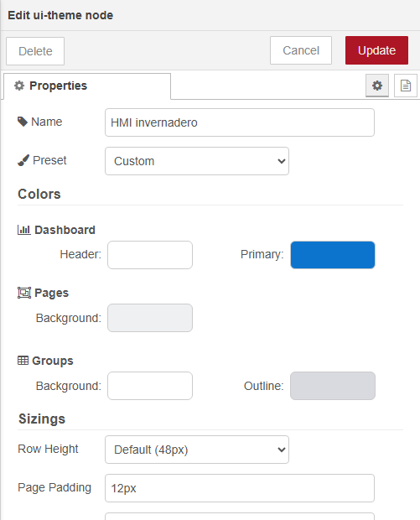Screen dimensions: 420x520
Task: Pick the Dashboard Header color swatch
Action: click(x=150, y=255)
